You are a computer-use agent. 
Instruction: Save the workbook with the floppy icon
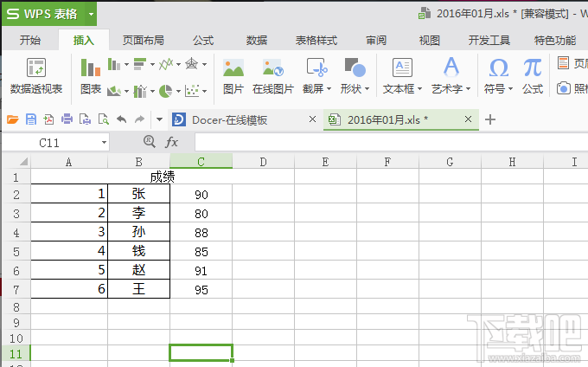pyautogui.click(x=31, y=119)
